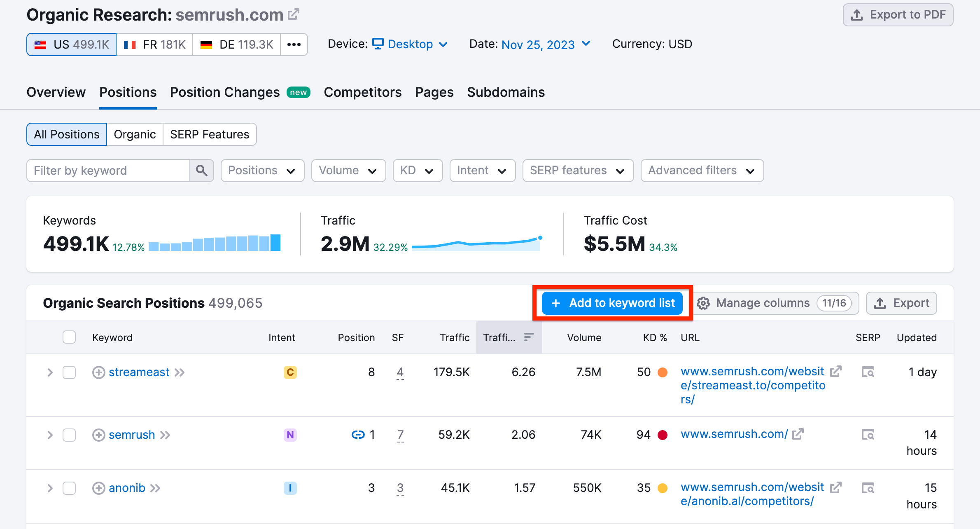Image resolution: width=980 pixels, height=529 pixels.
Task: Open the Positions filter dropdown
Action: click(x=262, y=171)
